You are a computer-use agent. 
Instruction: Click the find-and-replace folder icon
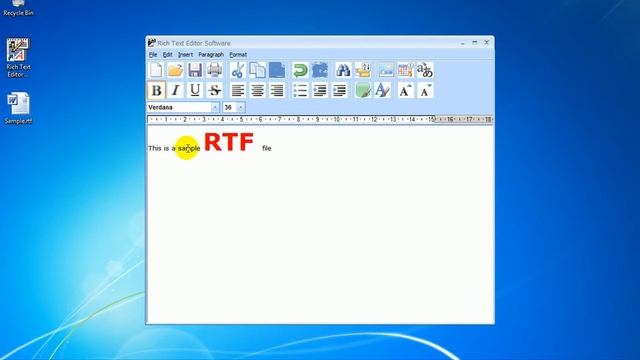pyautogui.click(x=363, y=70)
